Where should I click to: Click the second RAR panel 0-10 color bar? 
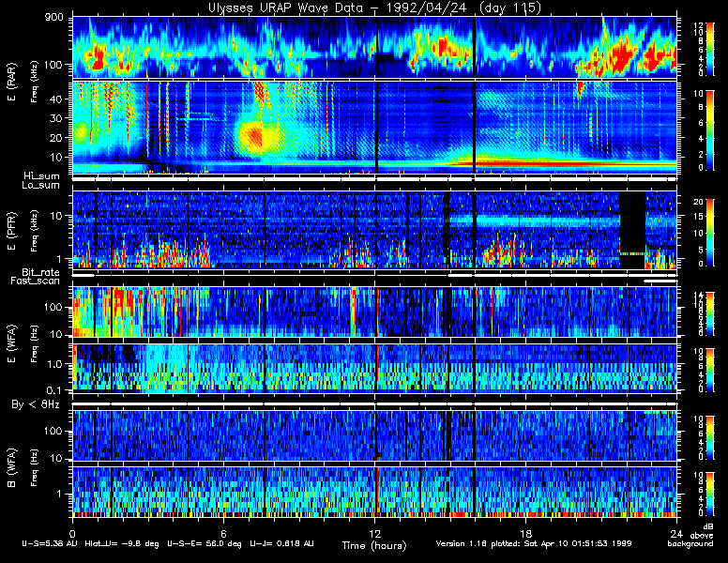click(x=710, y=130)
